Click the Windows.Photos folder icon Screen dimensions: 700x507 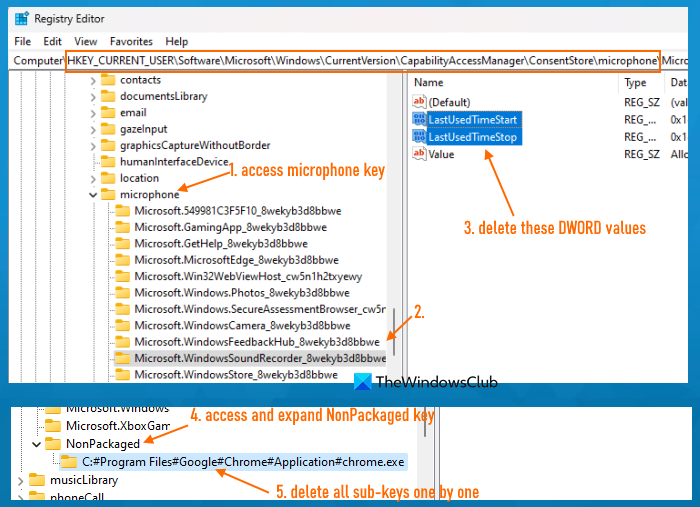(x=123, y=292)
